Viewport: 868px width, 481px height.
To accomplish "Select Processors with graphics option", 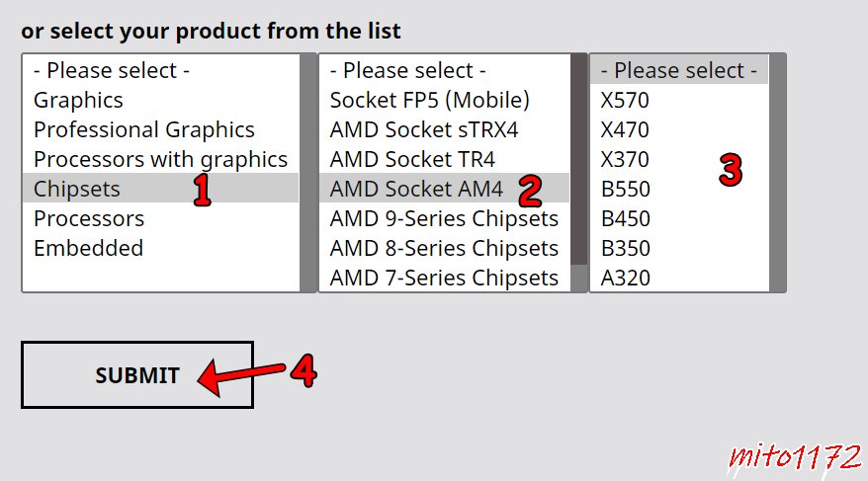I will (x=160, y=159).
